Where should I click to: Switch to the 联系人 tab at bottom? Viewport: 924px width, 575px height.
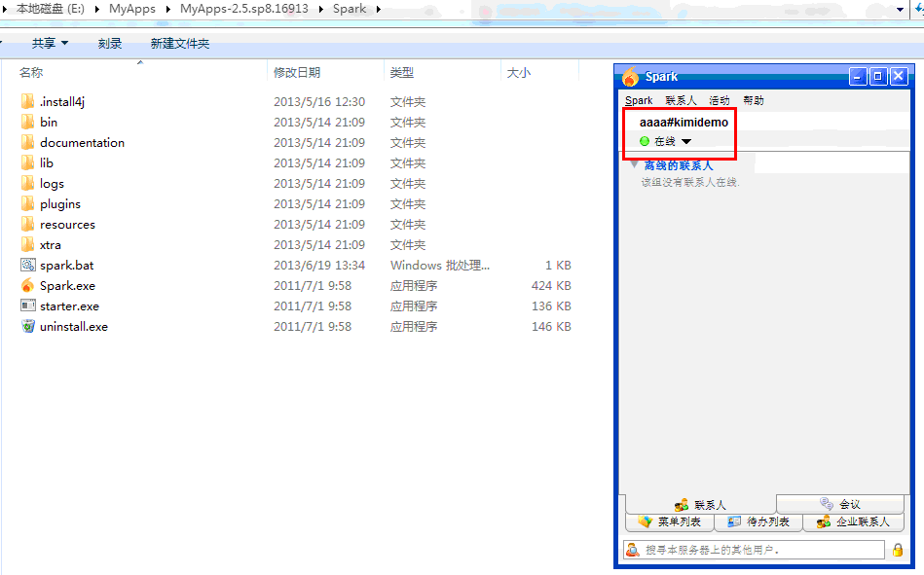[701, 505]
